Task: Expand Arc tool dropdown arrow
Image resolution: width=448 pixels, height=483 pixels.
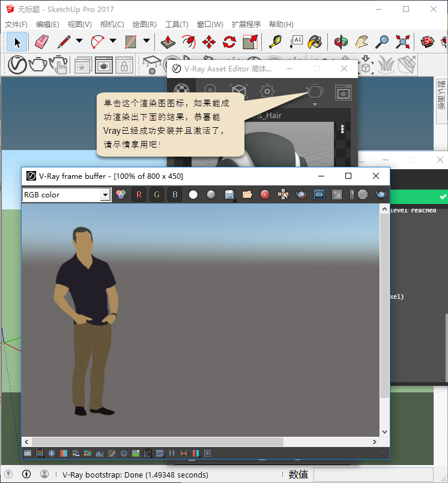Action: [113, 41]
